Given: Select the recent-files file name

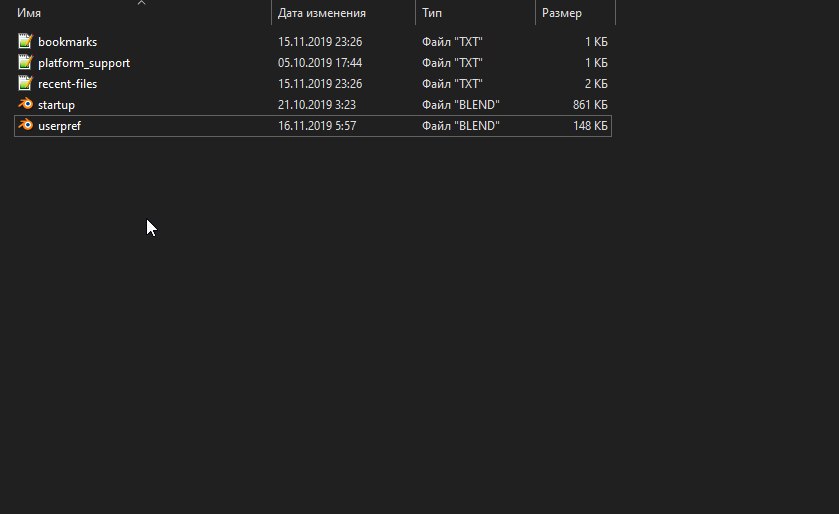Looking at the screenshot, I should [x=67, y=84].
